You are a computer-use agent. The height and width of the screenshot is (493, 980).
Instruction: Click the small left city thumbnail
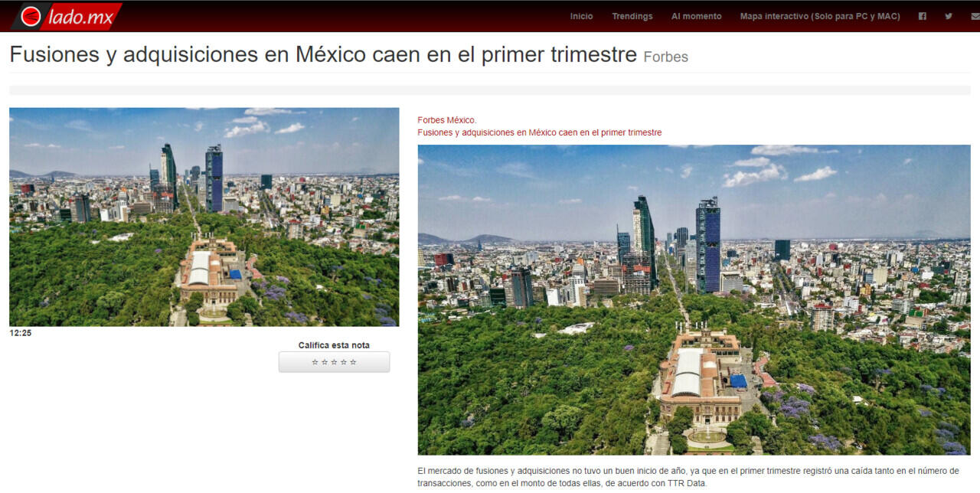point(204,217)
